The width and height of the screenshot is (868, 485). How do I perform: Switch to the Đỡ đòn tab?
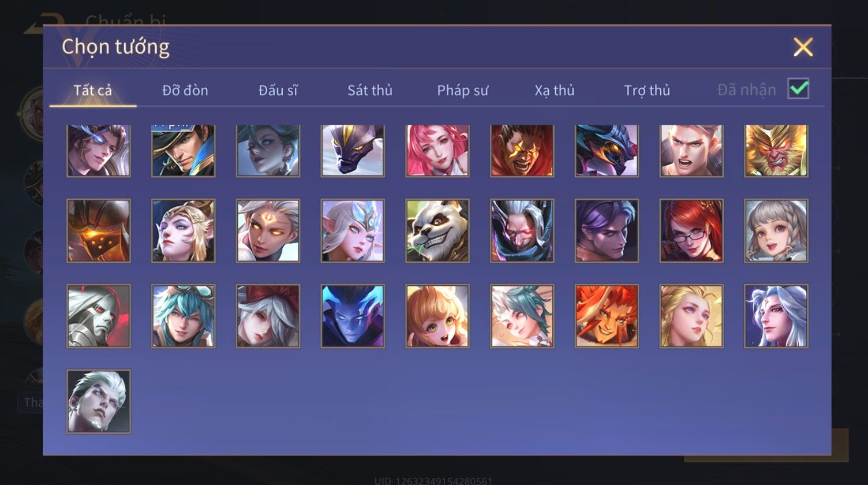point(185,90)
